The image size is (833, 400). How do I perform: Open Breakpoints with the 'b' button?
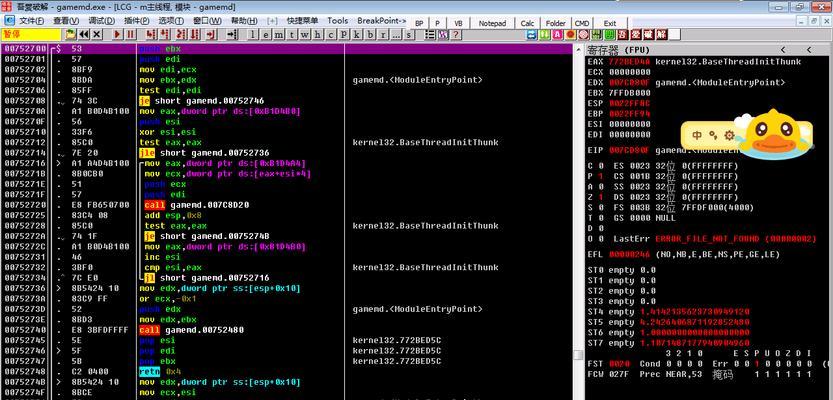[370, 35]
